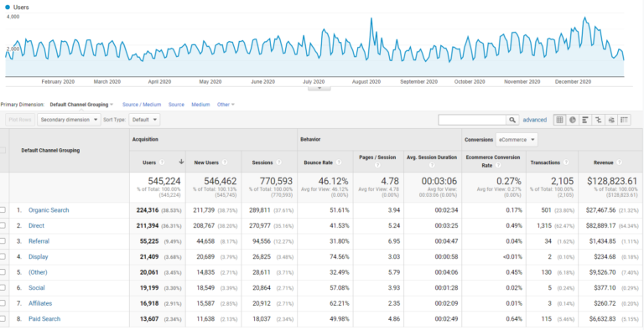Screen dimensions: 644x330
Task: Sort table by Transactions column header
Action: (544, 162)
